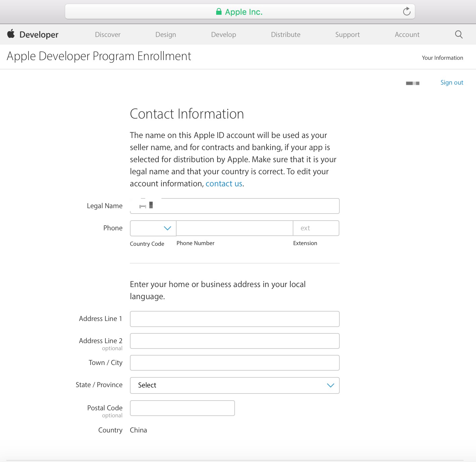Click the Country value 'China'

pyautogui.click(x=138, y=430)
